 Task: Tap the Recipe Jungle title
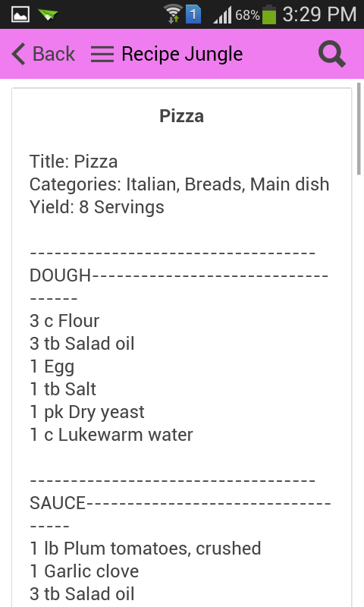[182, 54]
